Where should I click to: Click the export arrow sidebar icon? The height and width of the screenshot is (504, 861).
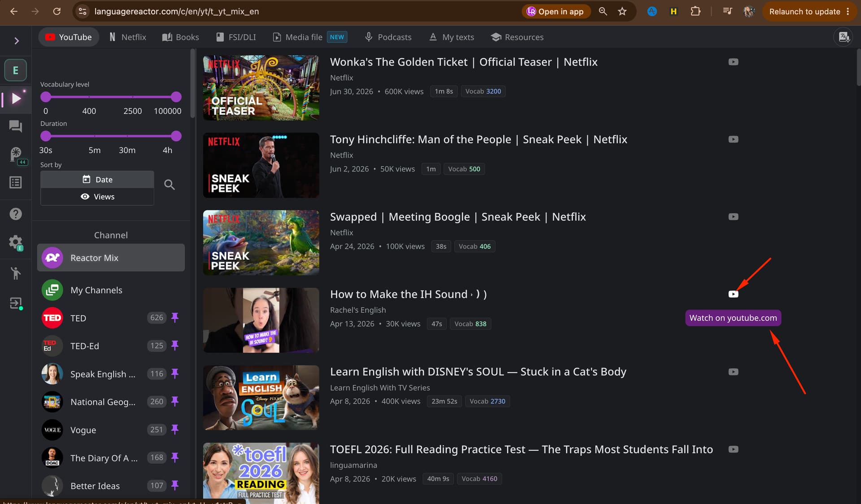tap(16, 304)
